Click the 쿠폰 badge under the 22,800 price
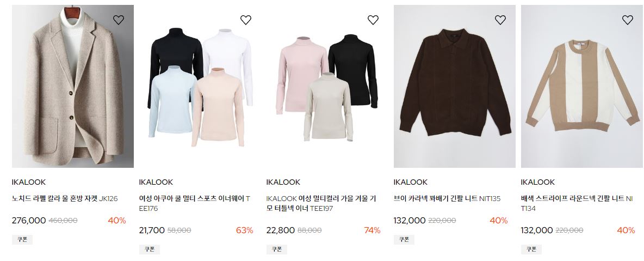Image resolution: width=644 pixels, height=261 pixels. pos(277,250)
